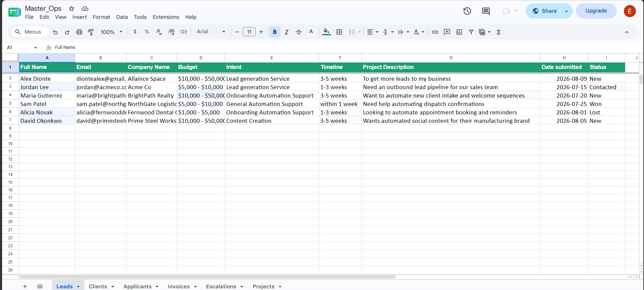The width and height of the screenshot is (644, 290).
Task: Print the spreadsheet
Action: pyautogui.click(x=79, y=32)
